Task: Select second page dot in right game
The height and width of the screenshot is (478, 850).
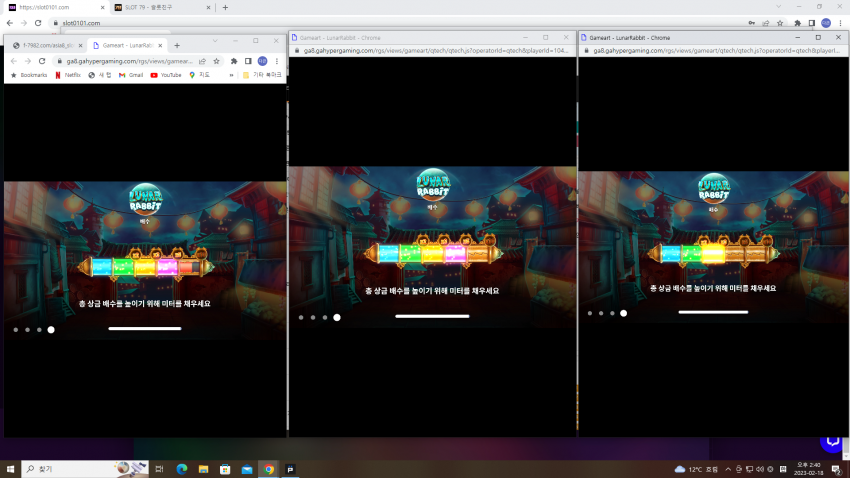Action: (x=601, y=313)
